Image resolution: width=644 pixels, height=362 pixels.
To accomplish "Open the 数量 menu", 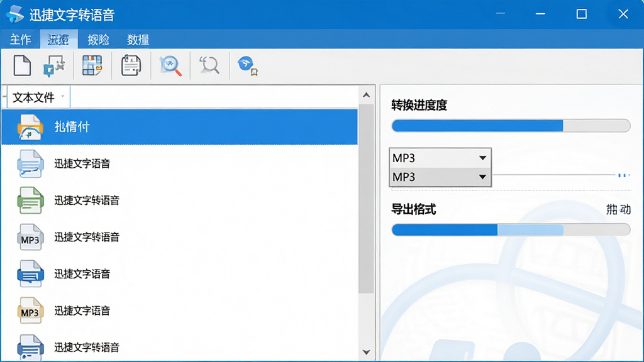I will [138, 40].
